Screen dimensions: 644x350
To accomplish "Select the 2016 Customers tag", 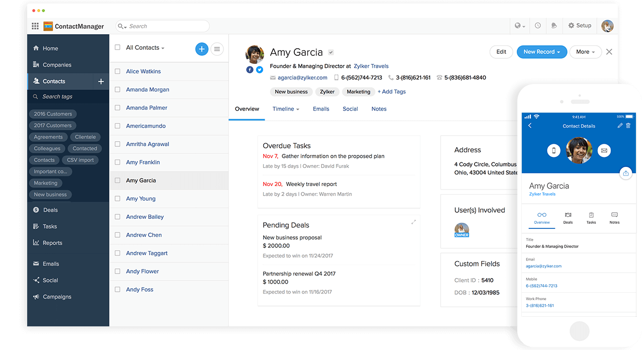I will coord(53,114).
